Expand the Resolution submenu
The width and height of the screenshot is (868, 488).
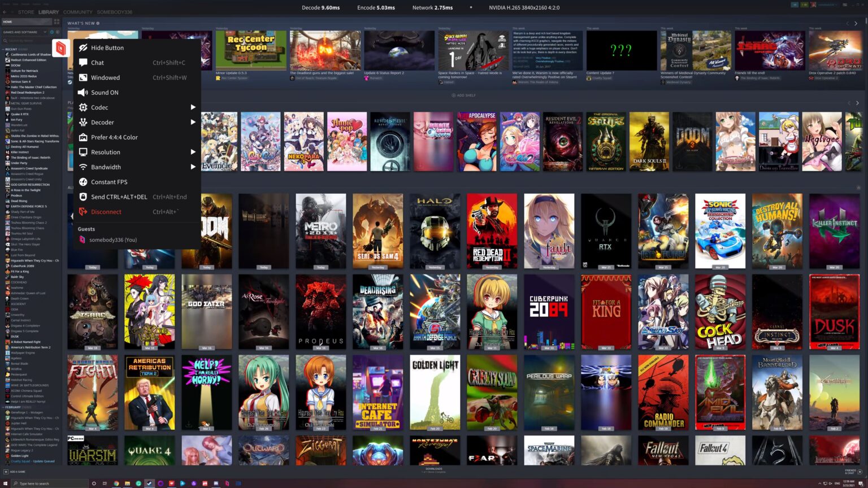pyautogui.click(x=106, y=152)
